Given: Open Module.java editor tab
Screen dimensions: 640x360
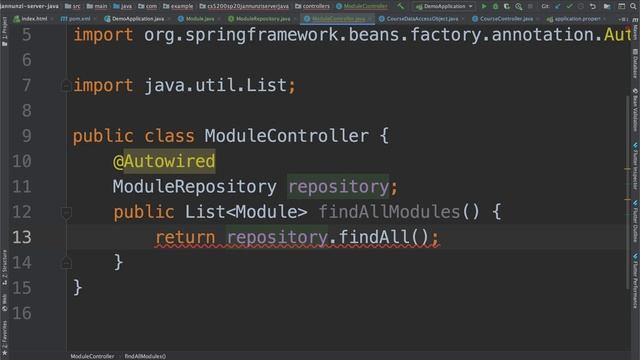Looking at the screenshot, I should 197,19.
